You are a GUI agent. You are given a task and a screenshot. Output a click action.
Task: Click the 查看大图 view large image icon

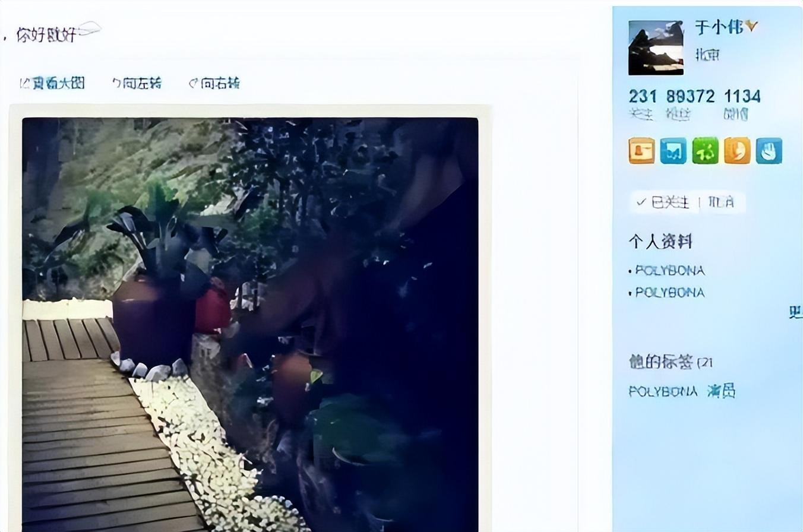click(24, 83)
